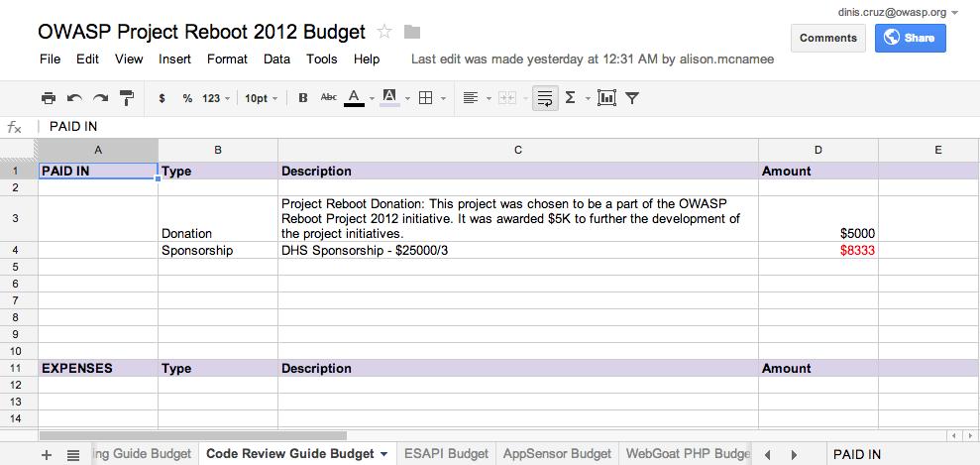The image size is (980, 465).
Task: Switch to WebGoat PHP Budget tab
Action: pyautogui.click(x=687, y=454)
